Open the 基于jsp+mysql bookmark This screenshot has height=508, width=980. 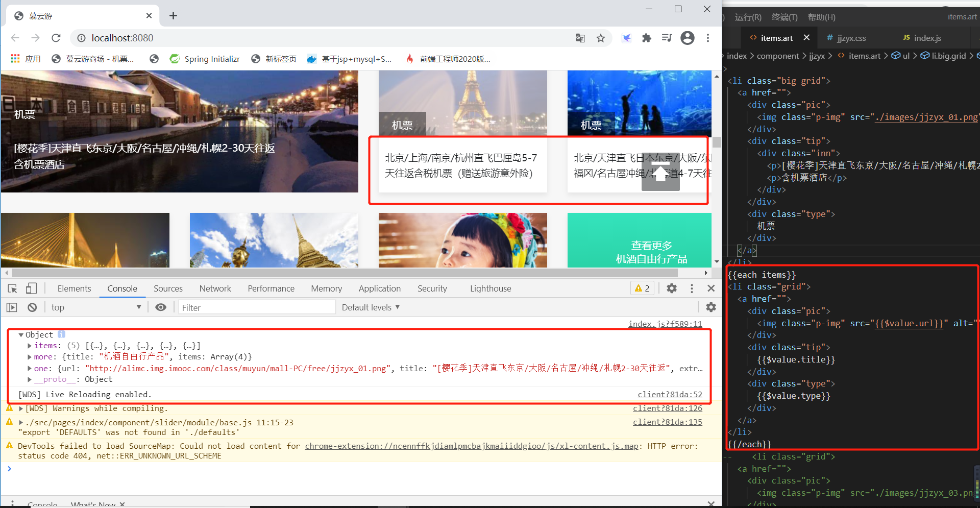[349, 59]
